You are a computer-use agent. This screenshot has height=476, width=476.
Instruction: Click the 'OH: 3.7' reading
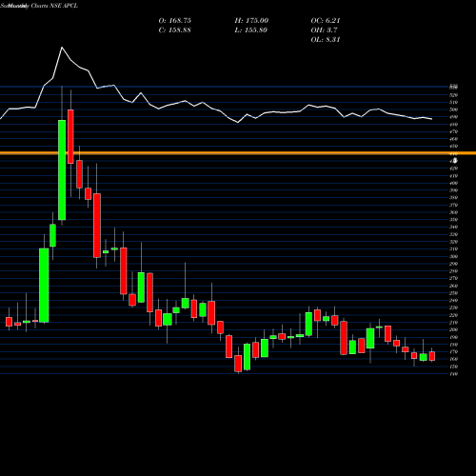(324, 30)
